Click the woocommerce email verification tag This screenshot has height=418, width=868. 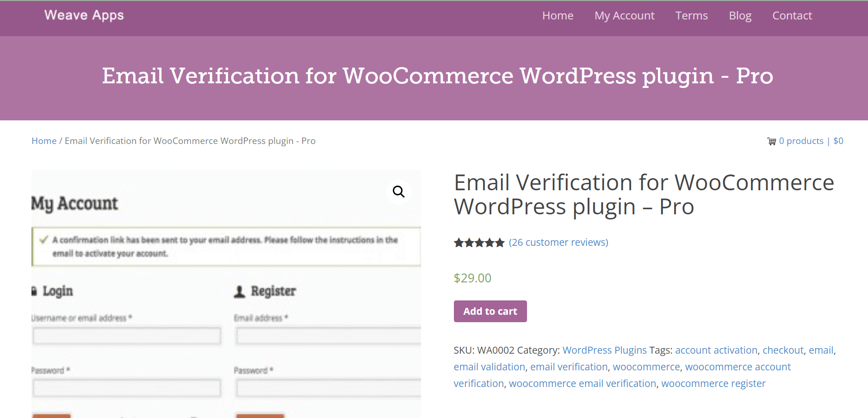tap(583, 383)
